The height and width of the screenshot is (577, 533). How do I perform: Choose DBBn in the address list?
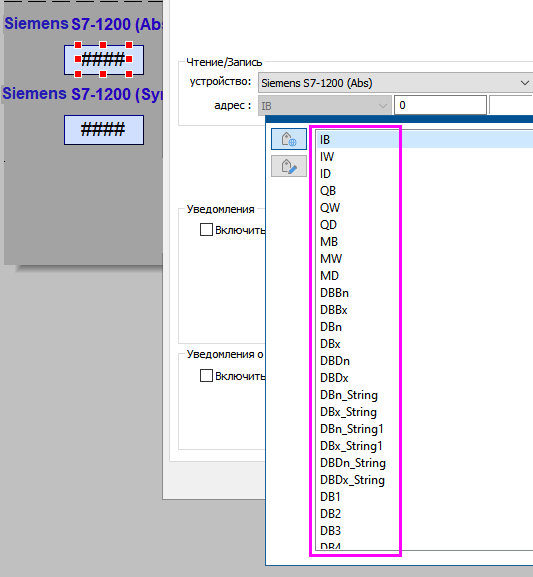[425, 293]
